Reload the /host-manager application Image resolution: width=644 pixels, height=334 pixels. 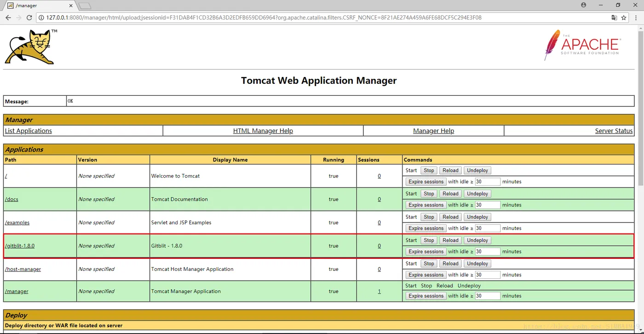click(x=450, y=264)
